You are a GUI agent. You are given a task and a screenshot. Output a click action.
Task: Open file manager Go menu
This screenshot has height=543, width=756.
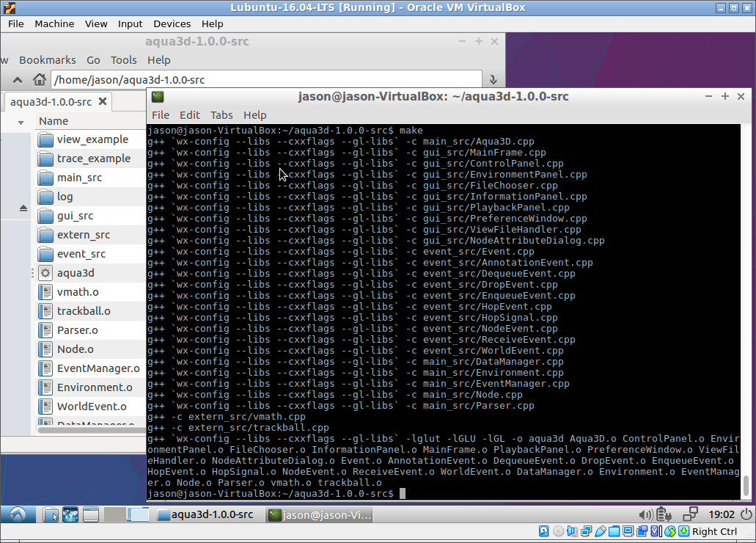coord(93,60)
